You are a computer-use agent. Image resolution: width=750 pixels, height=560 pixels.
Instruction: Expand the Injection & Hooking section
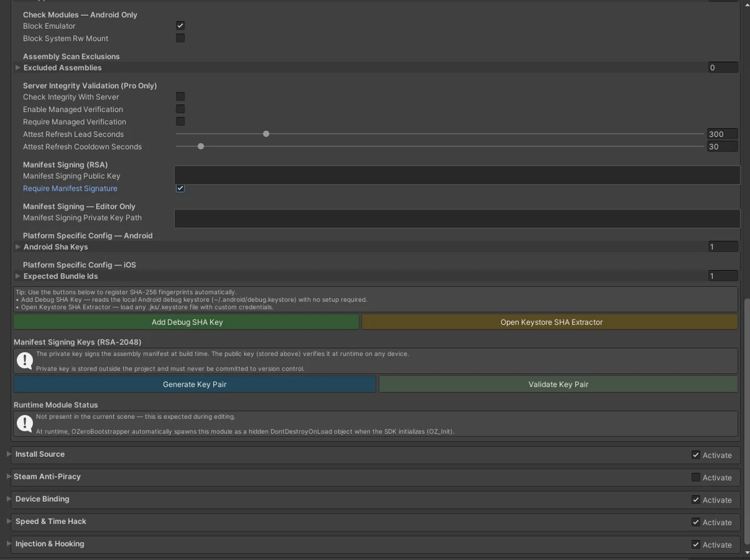(9, 544)
